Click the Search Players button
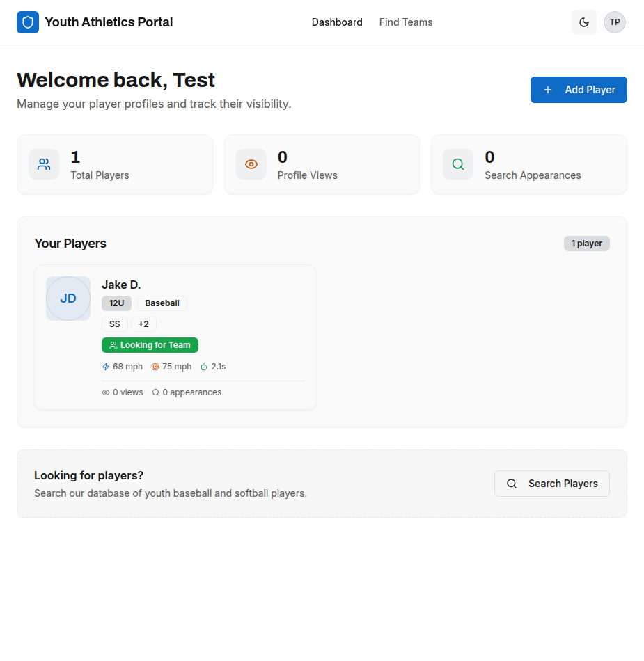Image resolution: width=644 pixels, height=661 pixels. [x=551, y=483]
